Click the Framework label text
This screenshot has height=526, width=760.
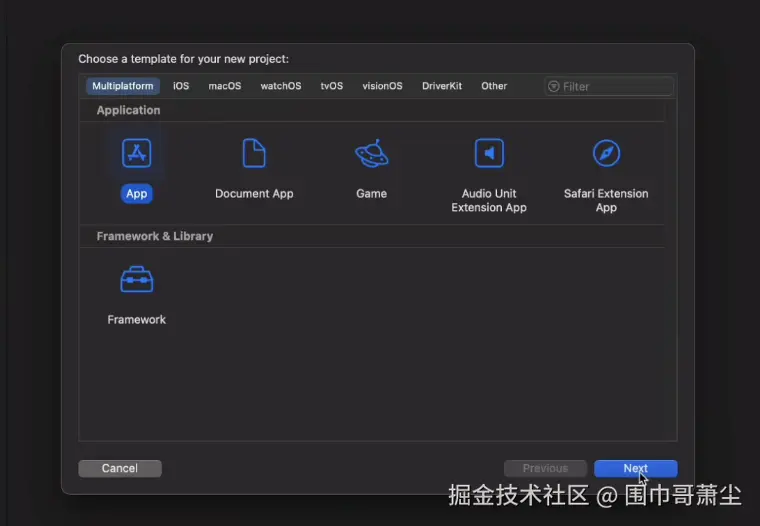coord(137,319)
